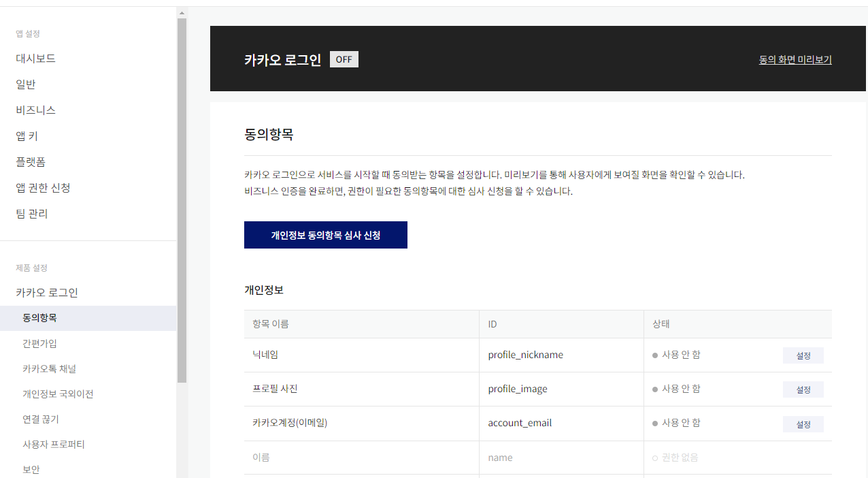This screenshot has height=478, width=868.
Task: Go to 비즈니스 settings
Action: [36, 110]
